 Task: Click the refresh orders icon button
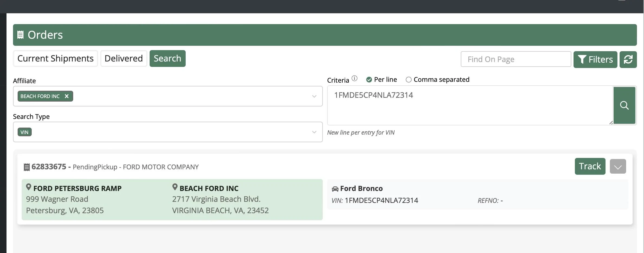(x=628, y=59)
